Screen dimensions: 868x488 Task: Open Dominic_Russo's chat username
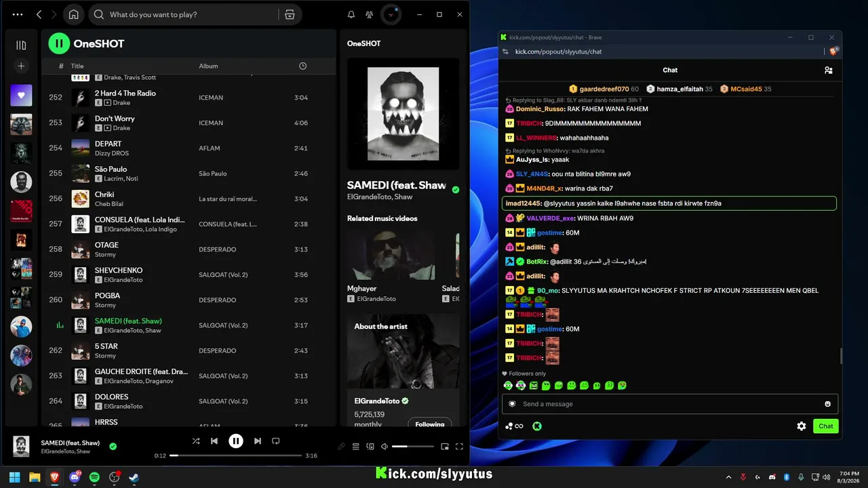(540, 109)
